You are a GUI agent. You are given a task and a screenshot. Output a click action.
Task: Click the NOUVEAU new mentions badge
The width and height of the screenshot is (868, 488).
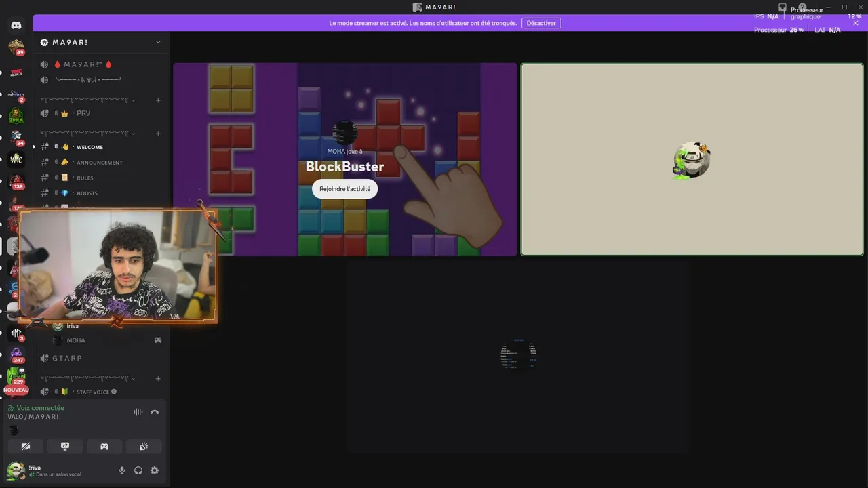coord(16,390)
